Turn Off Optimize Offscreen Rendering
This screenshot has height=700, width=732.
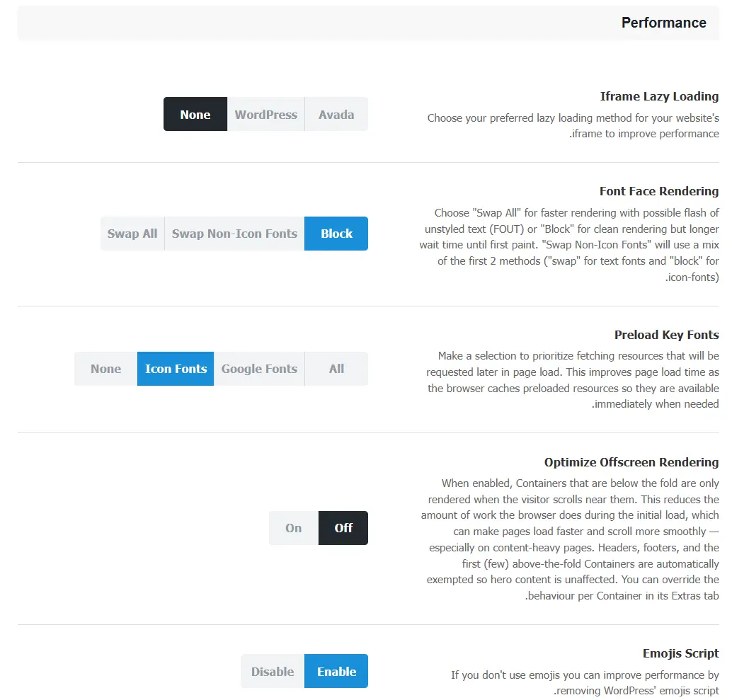343,528
